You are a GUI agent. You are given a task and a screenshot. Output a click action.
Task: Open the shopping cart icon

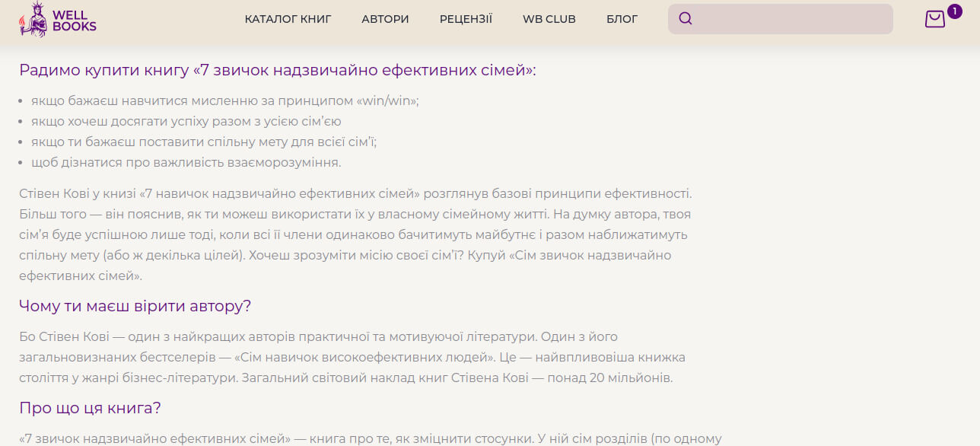point(934,20)
